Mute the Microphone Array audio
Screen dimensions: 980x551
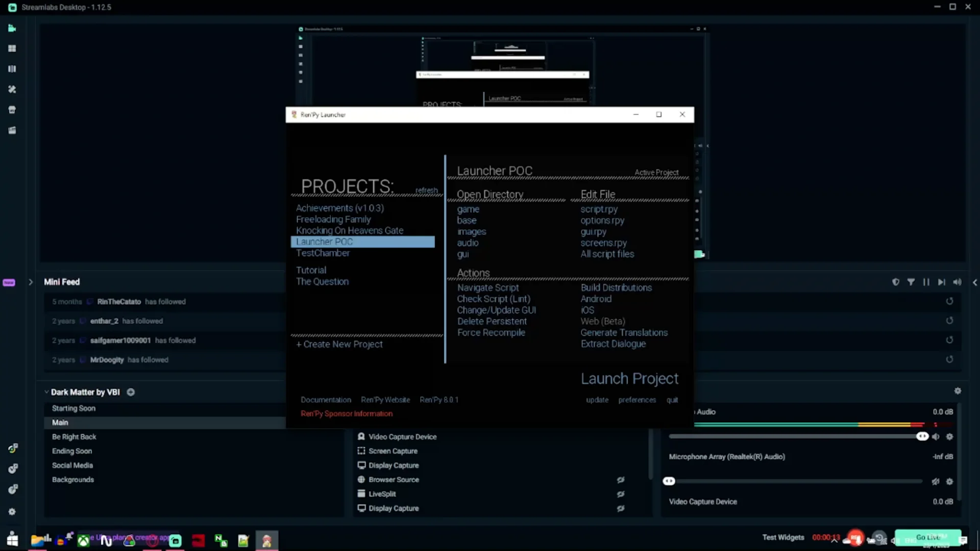[936, 482]
